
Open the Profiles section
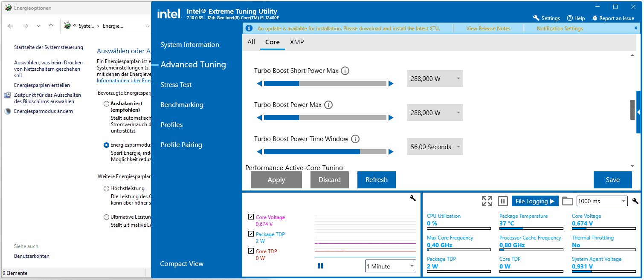171,125
